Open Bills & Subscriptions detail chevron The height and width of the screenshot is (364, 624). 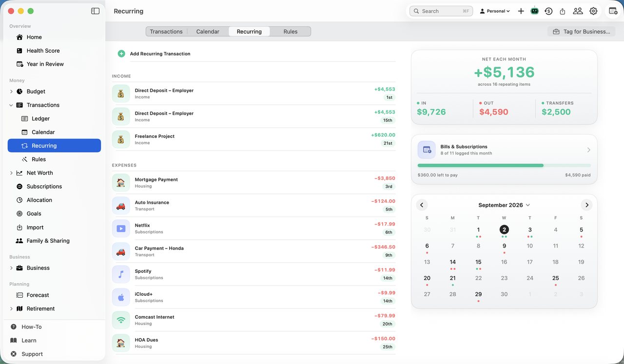[588, 150]
